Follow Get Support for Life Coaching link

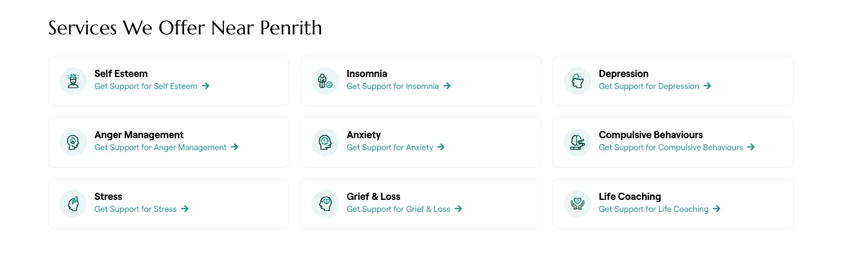[x=659, y=209]
